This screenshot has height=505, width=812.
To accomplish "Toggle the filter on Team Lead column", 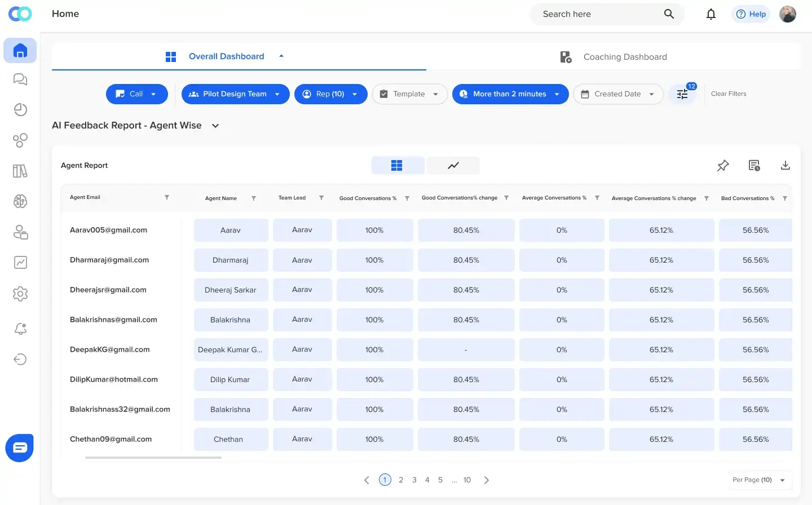I will pyautogui.click(x=321, y=198).
